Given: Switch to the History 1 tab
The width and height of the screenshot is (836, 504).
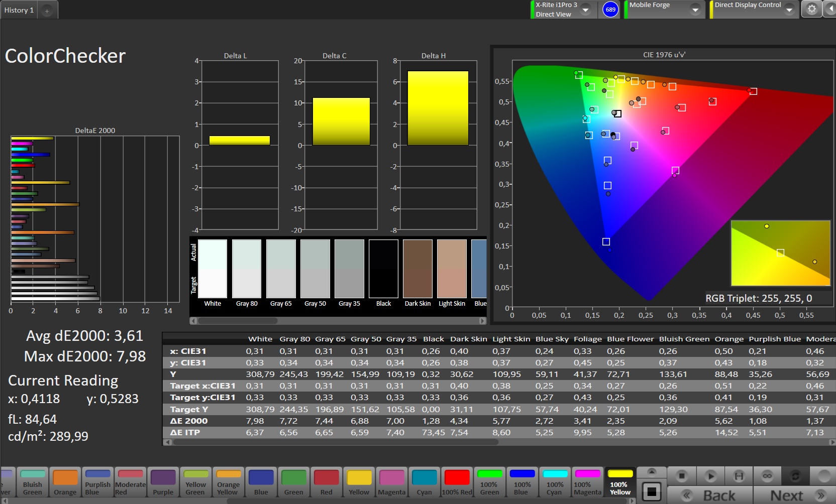Looking at the screenshot, I should coord(19,10).
